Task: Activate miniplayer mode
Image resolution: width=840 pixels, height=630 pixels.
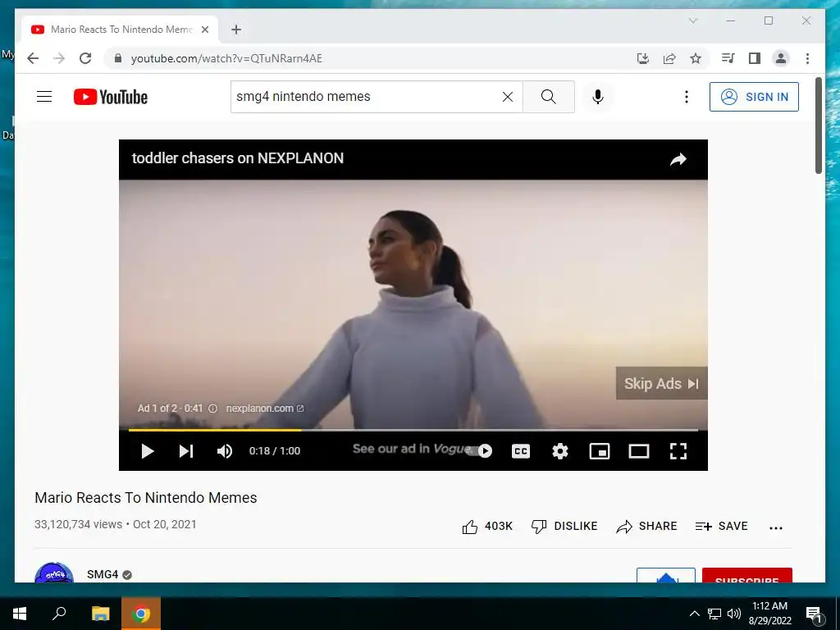Action: point(600,451)
